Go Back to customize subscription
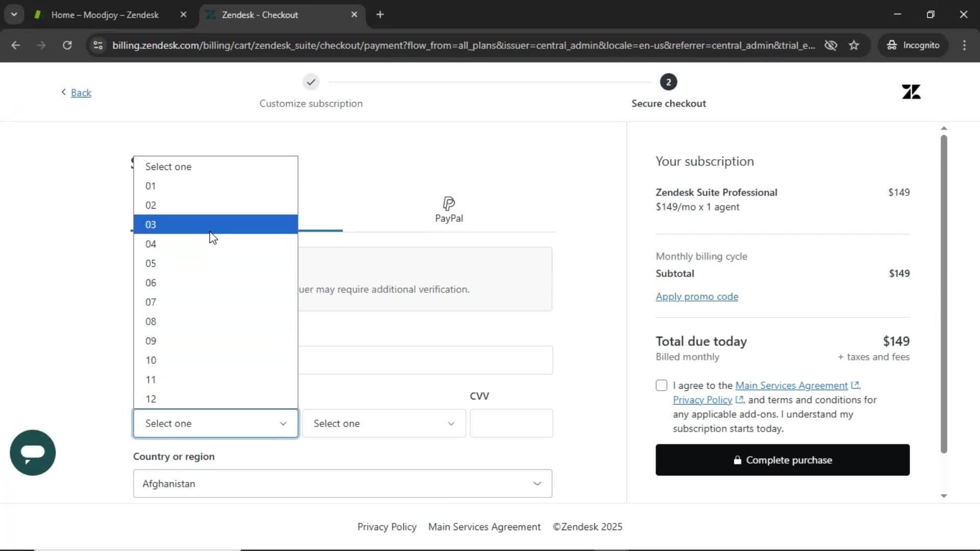Viewport: 980px width, 551px height. click(x=81, y=92)
